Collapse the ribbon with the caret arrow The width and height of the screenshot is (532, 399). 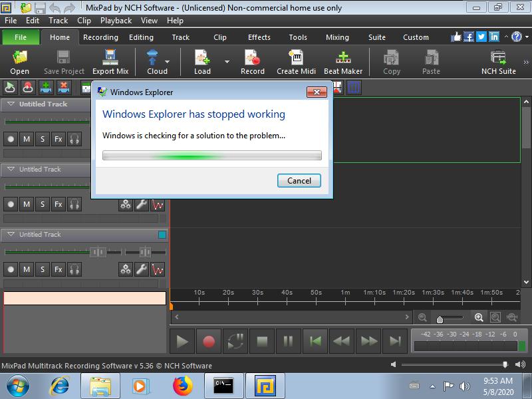[x=506, y=37]
